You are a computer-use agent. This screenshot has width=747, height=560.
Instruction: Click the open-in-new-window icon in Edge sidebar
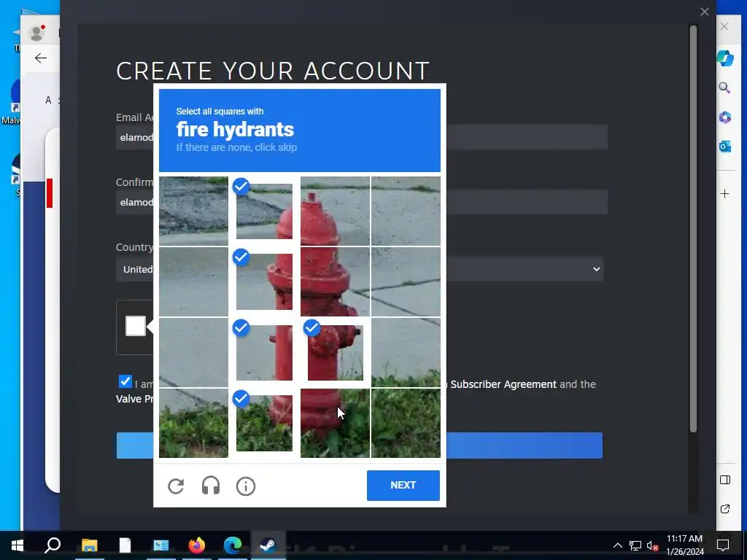tap(725, 509)
